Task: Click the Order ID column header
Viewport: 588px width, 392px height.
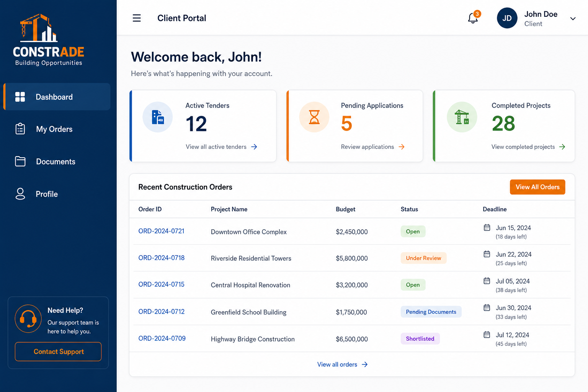Action: [150, 209]
